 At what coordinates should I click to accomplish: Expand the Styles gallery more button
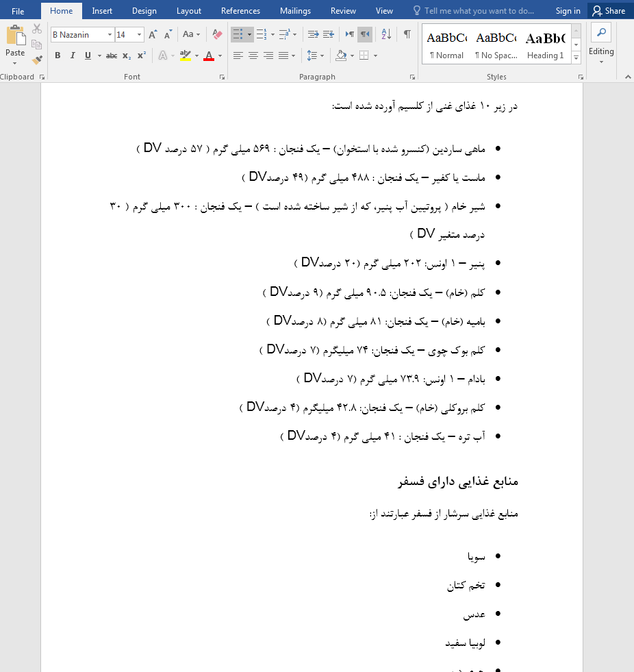[x=576, y=58]
